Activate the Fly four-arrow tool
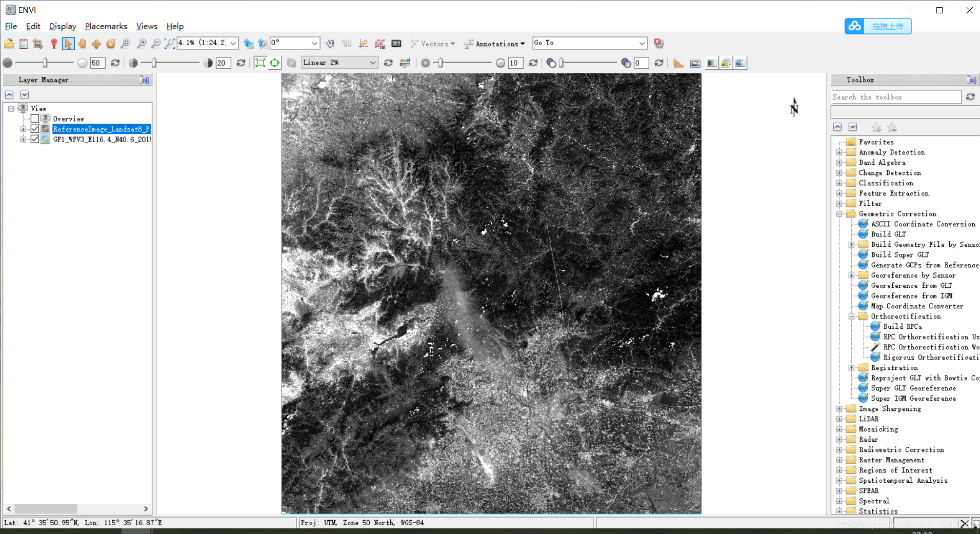Image resolution: width=980 pixels, height=534 pixels. pyautogui.click(x=96, y=44)
